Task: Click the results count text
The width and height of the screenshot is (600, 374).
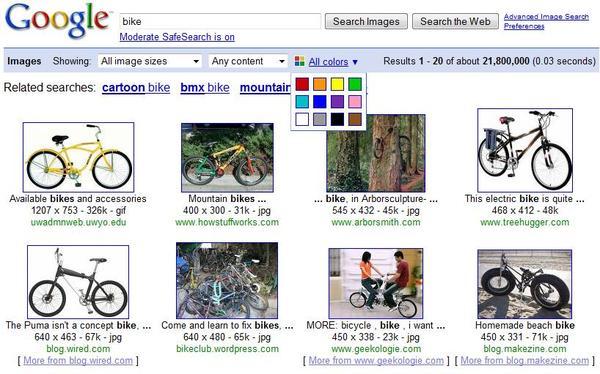Action: pyautogui.click(x=489, y=61)
